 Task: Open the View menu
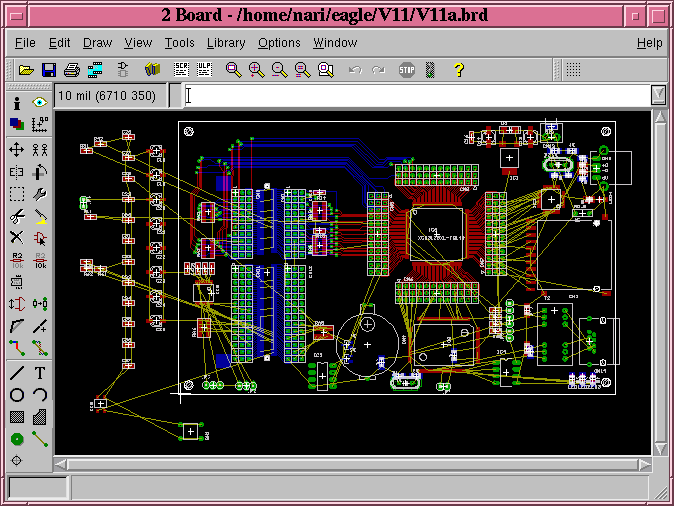pos(138,43)
